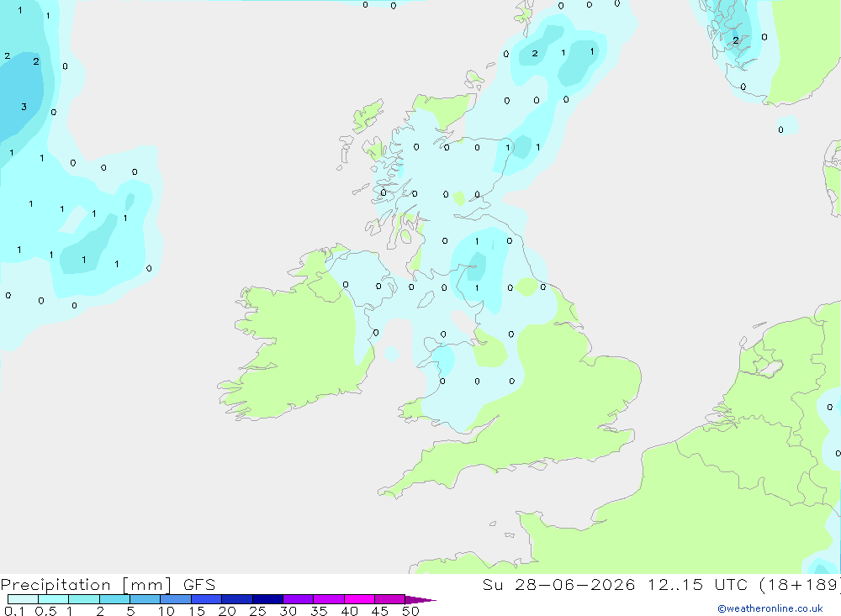Click the "25" legend label
This screenshot has width=841, height=616.
tap(258, 611)
